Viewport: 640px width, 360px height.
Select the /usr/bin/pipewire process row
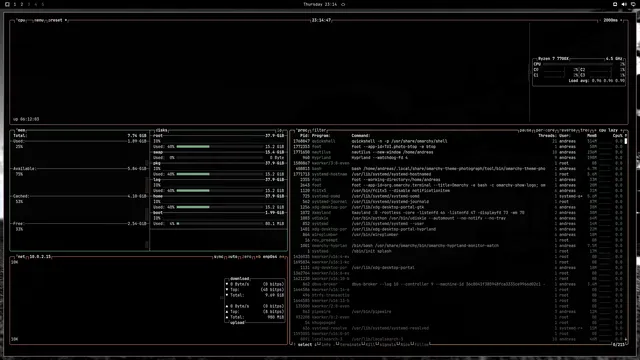point(457,312)
